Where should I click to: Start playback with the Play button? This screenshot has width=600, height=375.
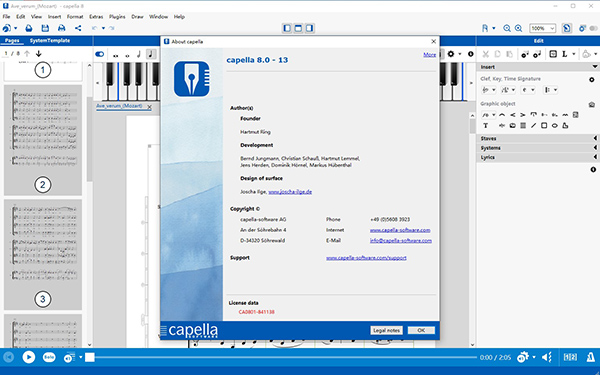tap(29, 357)
